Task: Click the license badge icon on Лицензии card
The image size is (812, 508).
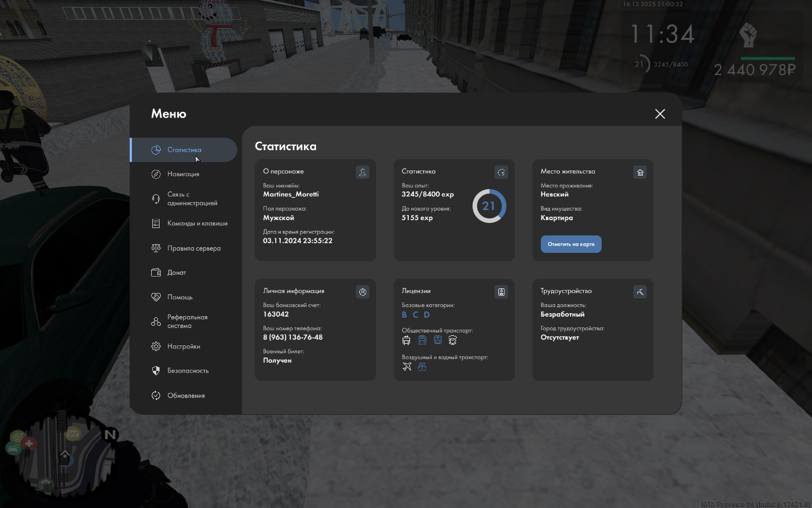Action: click(x=501, y=292)
